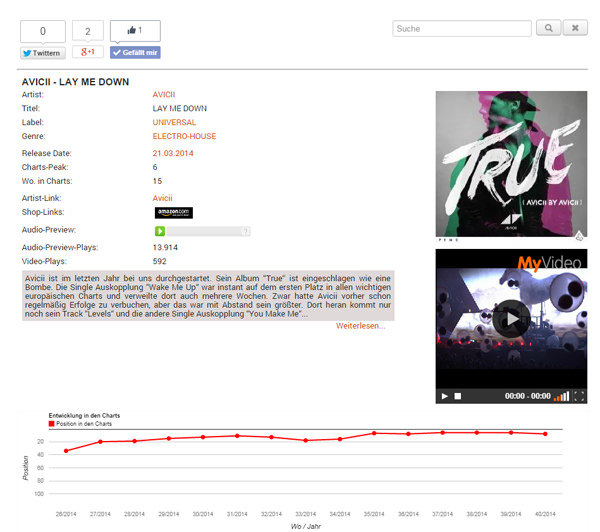Image resolution: width=600 pixels, height=532 pixels.
Task: Click the chart data point for 40/2014
Action: [x=545, y=434]
